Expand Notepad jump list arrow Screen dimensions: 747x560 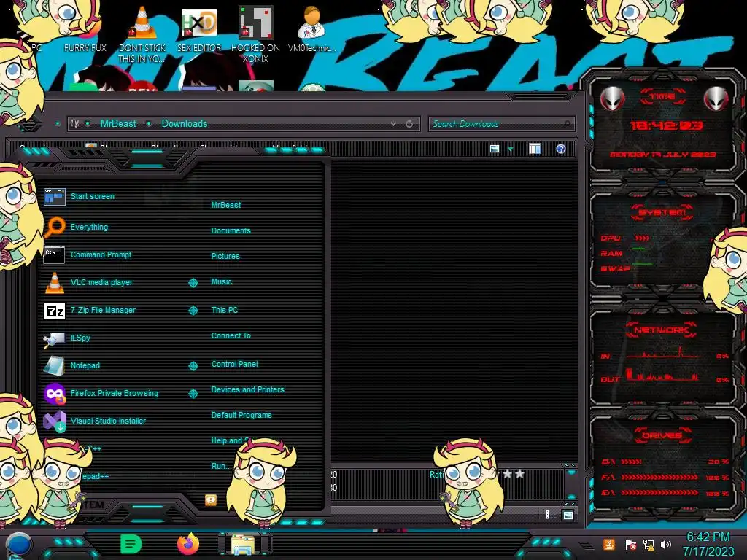[193, 366]
